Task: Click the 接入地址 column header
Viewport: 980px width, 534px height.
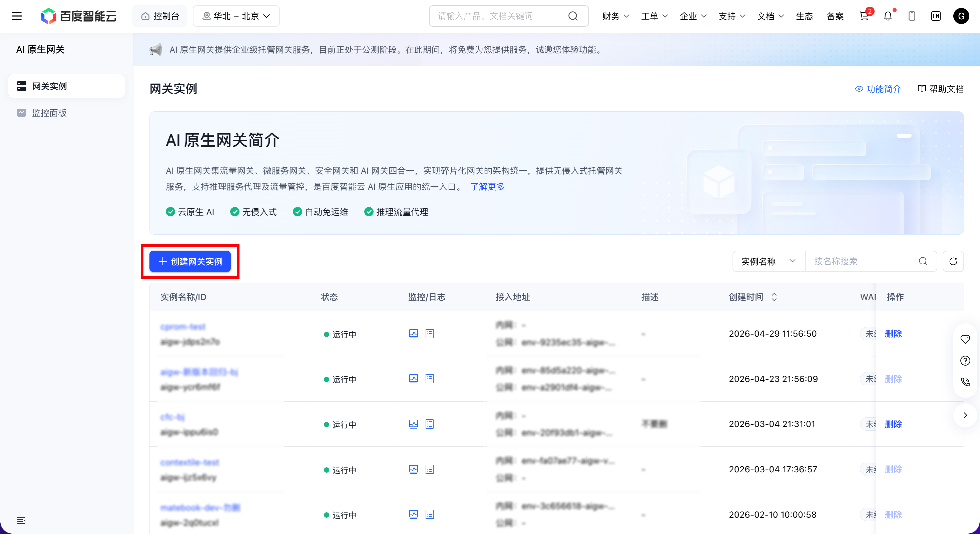Action: pyautogui.click(x=512, y=297)
